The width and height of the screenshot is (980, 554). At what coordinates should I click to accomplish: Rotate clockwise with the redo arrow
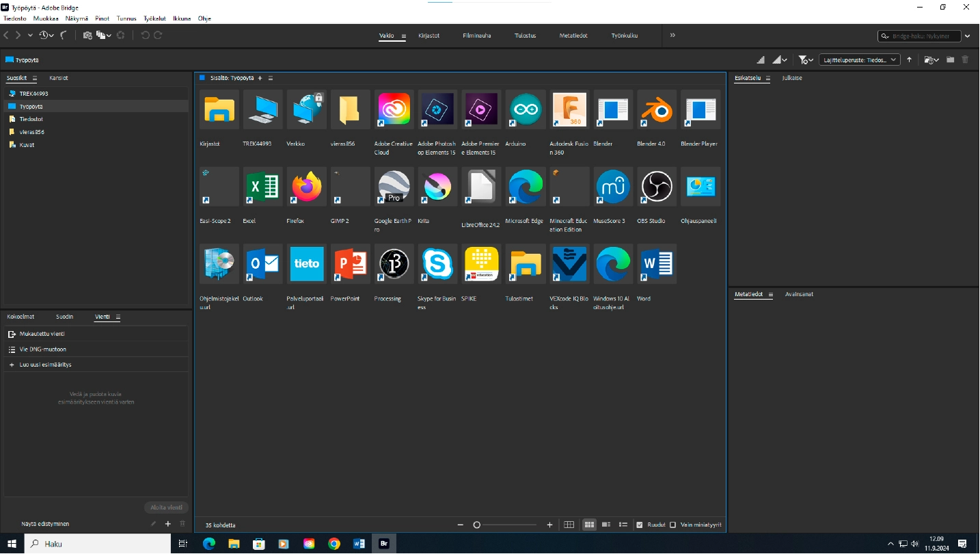[158, 35]
